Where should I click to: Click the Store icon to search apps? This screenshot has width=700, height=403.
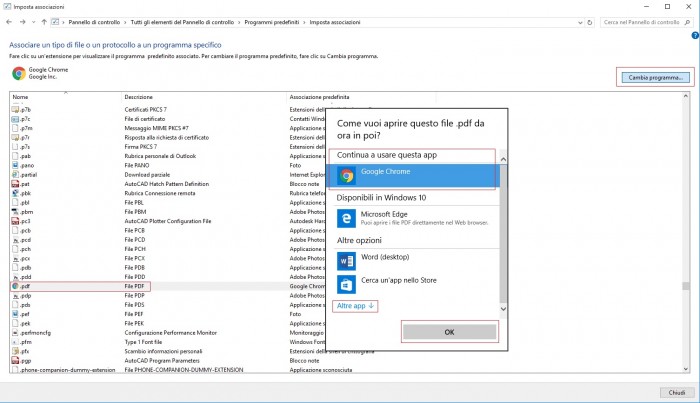(x=347, y=284)
